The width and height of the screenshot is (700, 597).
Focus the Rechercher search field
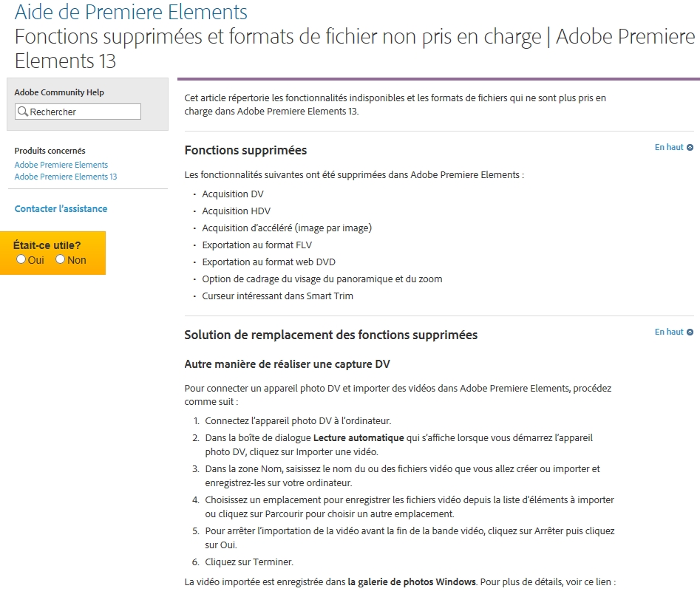click(83, 112)
